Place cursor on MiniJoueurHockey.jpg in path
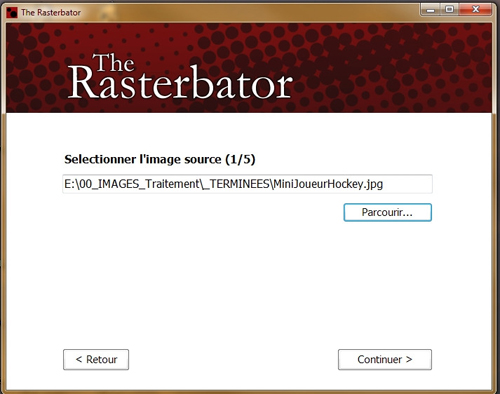Screen dimensions: 500x394 pyautogui.click(x=328, y=184)
